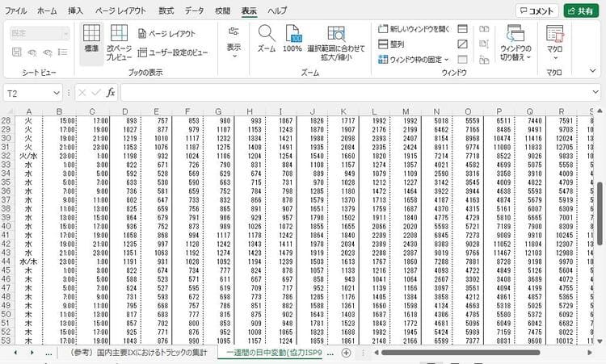Click the 共有 share button
Viewport: 606px width, 364px height.
click(x=581, y=10)
